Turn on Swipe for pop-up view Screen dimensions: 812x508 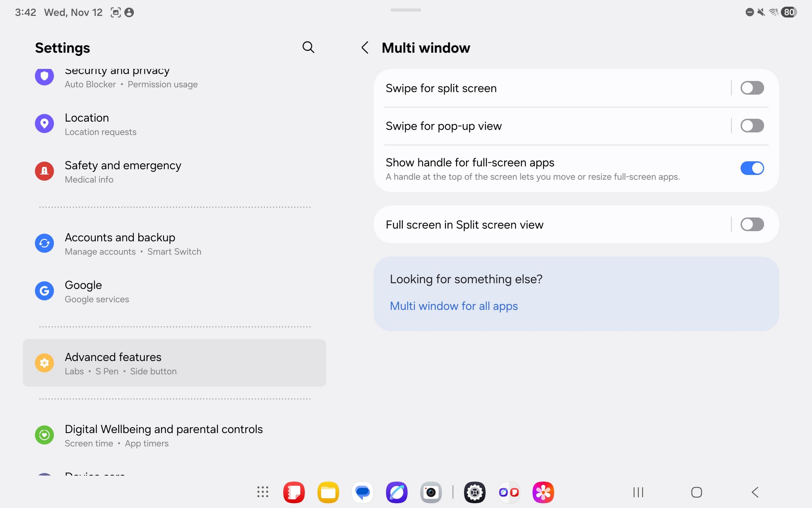tap(752, 126)
